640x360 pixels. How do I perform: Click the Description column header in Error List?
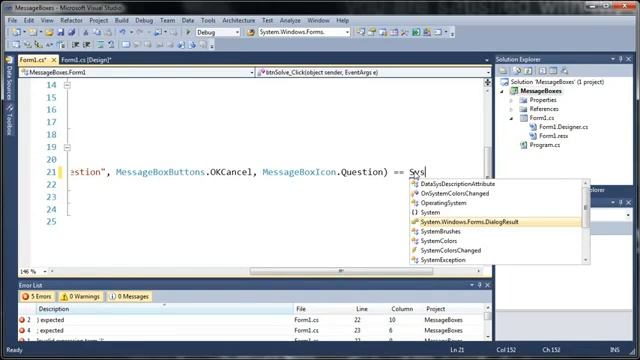pos(164,309)
